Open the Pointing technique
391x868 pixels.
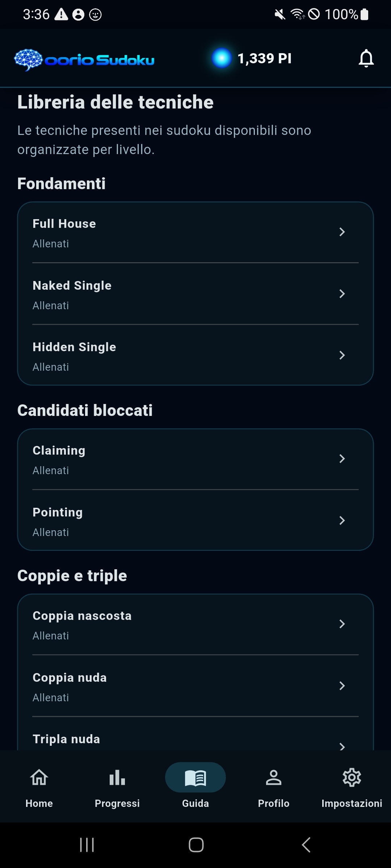pyautogui.click(x=195, y=521)
